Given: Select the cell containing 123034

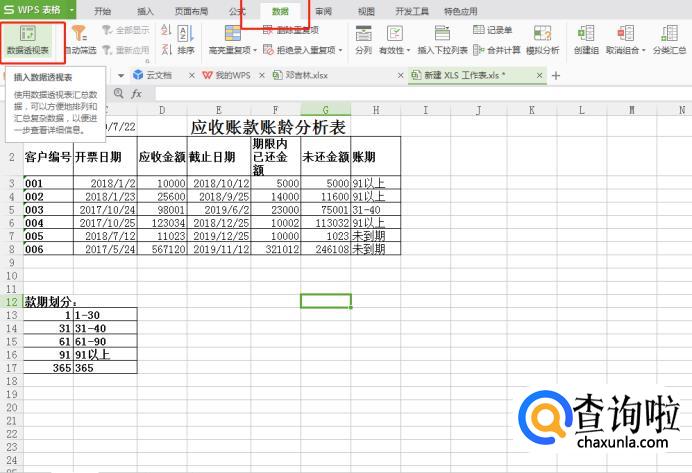Looking at the screenshot, I should click(162, 223).
